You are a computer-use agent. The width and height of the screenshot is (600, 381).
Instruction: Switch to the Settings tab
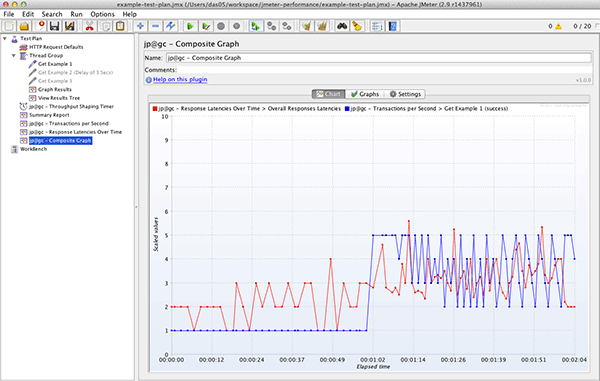tap(405, 94)
